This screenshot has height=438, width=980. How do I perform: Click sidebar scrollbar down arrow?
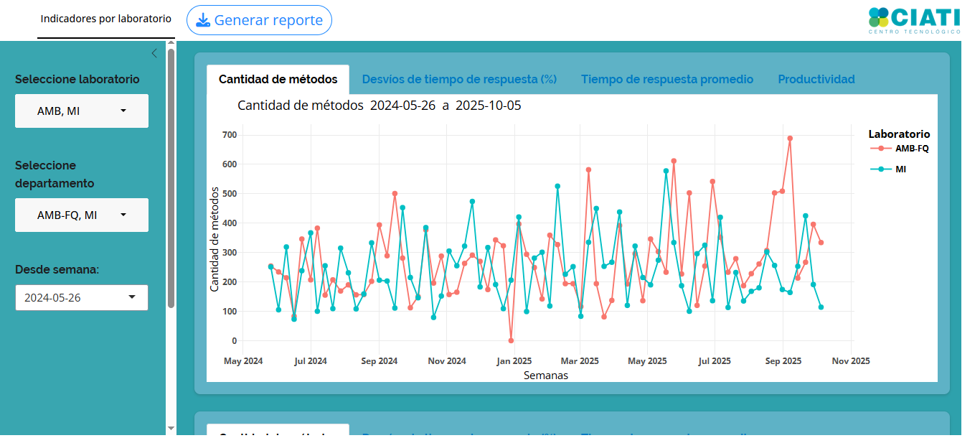[171, 428]
